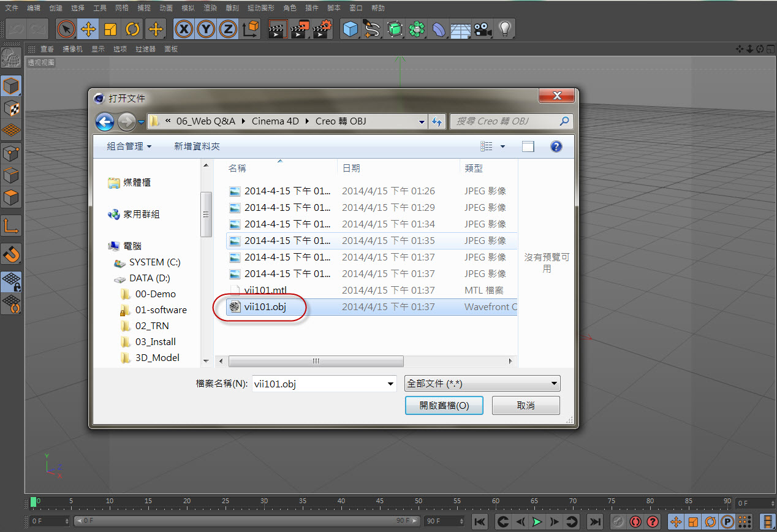Click the help icon in file dialog
The image size is (777, 532).
tap(556, 146)
